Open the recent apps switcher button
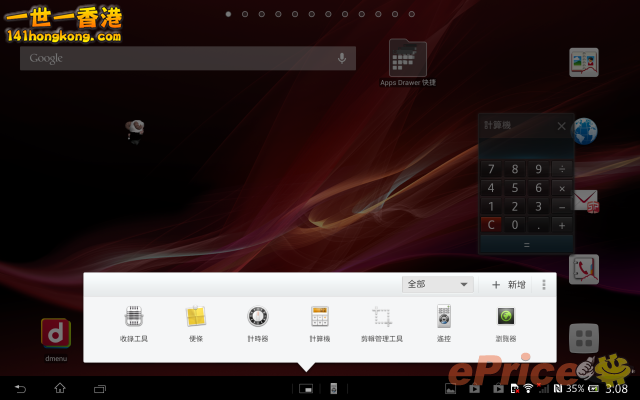Viewport: 640px width, 400px height. pos(100,388)
